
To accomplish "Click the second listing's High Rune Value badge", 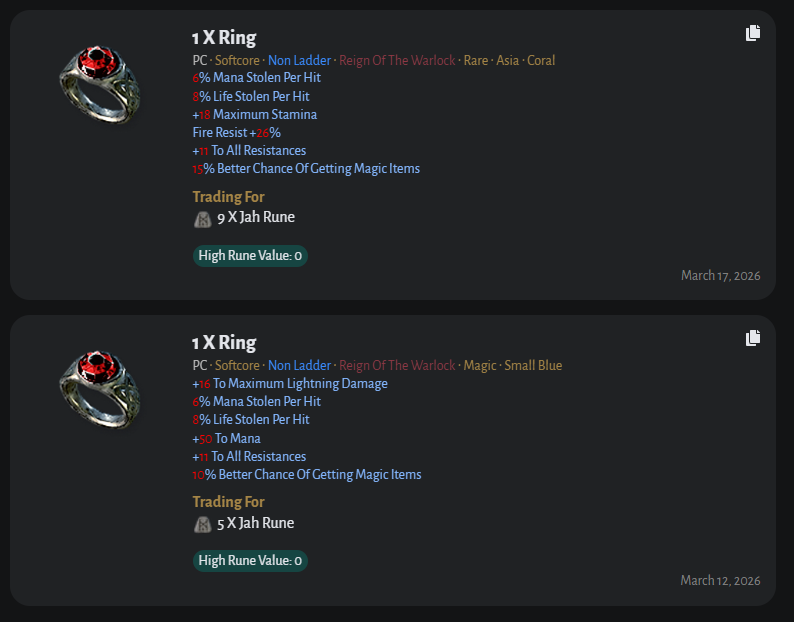I will pyautogui.click(x=250, y=561).
